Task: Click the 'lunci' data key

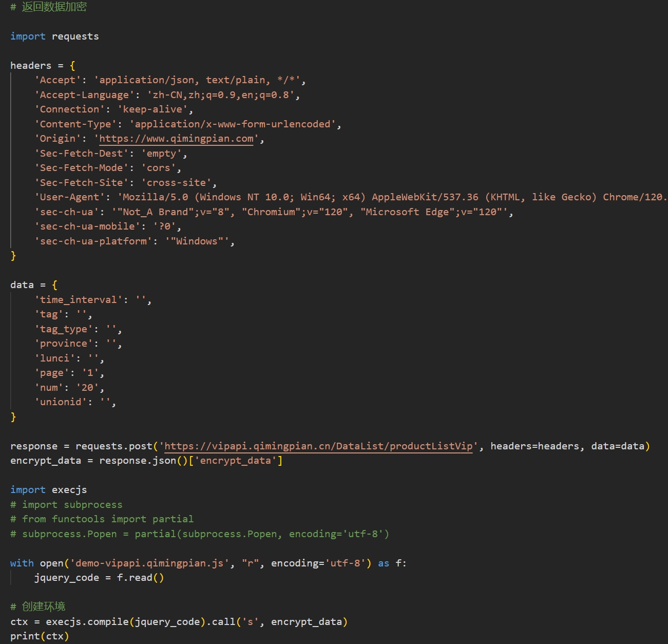Action: point(54,358)
